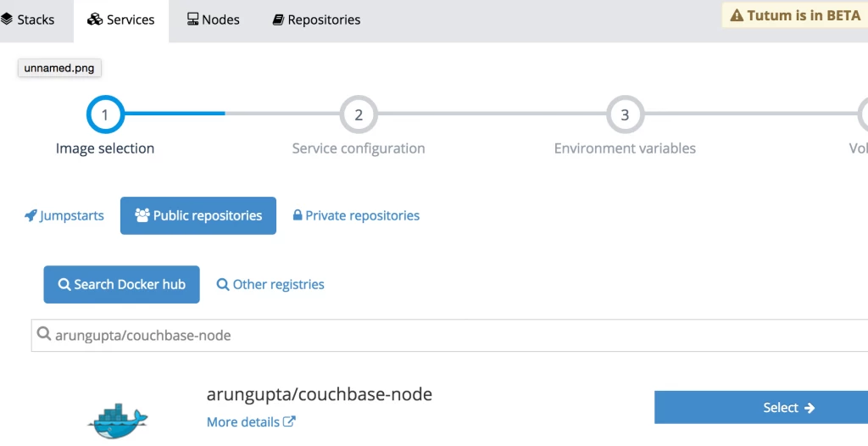The image size is (868, 446).
Task: Jump to step 3 circle
Action: click(x=625, y=114)
